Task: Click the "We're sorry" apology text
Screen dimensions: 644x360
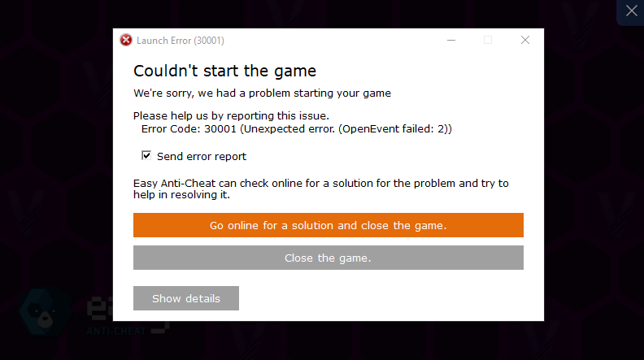Action: pyautogui.click(x=262, y=93)
